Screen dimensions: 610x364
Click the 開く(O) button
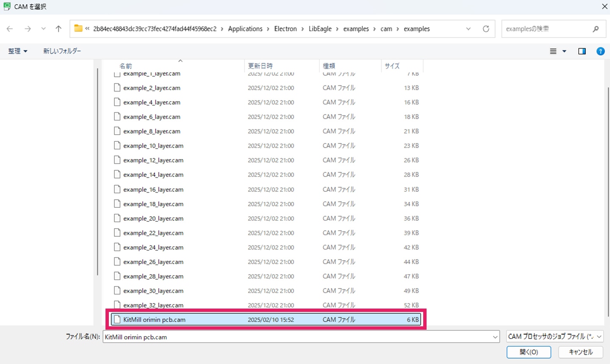click(529, 352)
